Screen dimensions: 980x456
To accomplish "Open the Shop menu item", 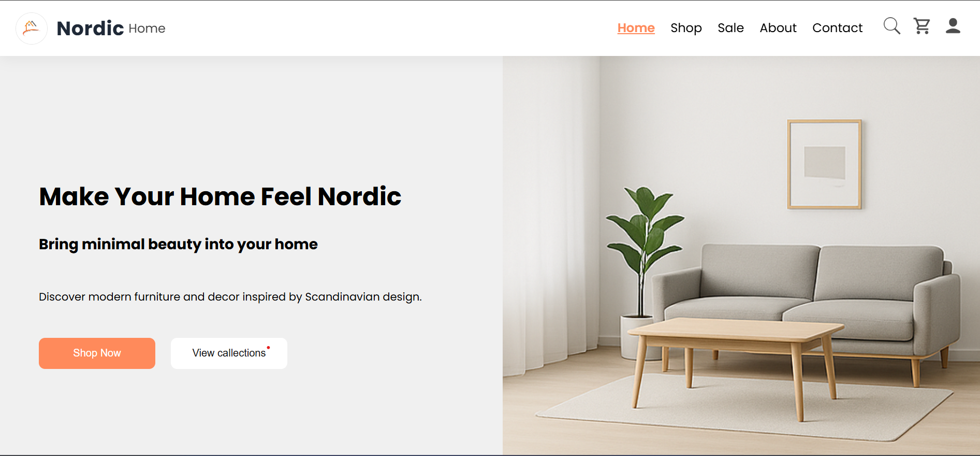I will (686, 28).
